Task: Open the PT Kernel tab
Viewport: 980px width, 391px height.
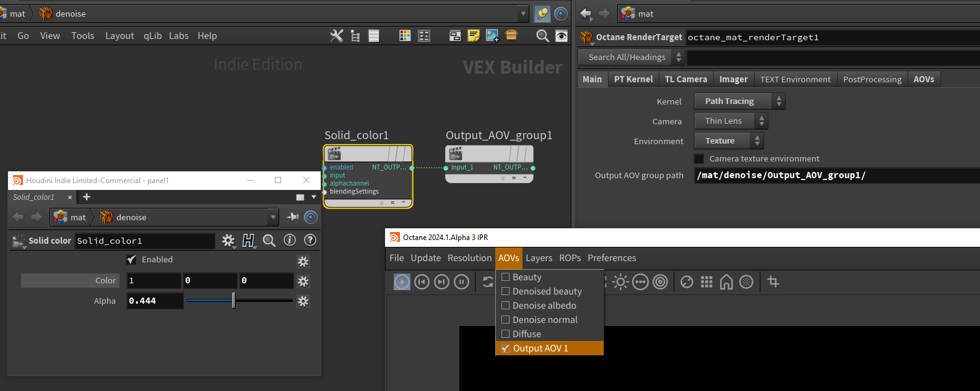Action: click(633, 79)
